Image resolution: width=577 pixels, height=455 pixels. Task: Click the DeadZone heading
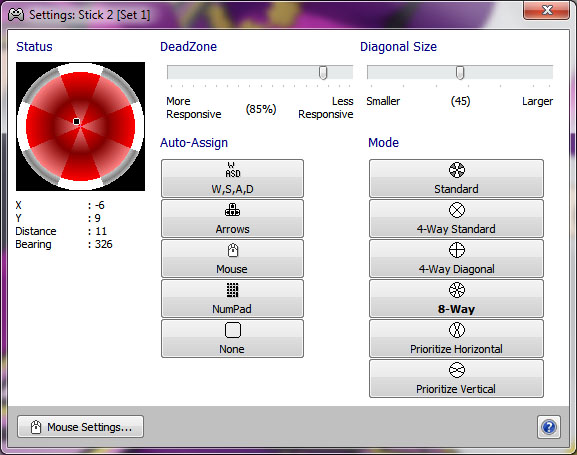(188, 47)
